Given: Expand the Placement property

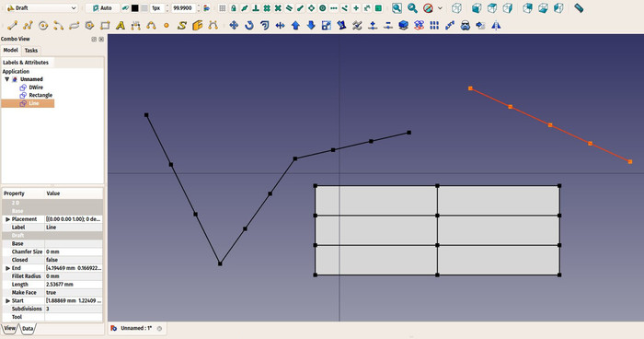Looking at the screenshot, I should click(7, 219).
